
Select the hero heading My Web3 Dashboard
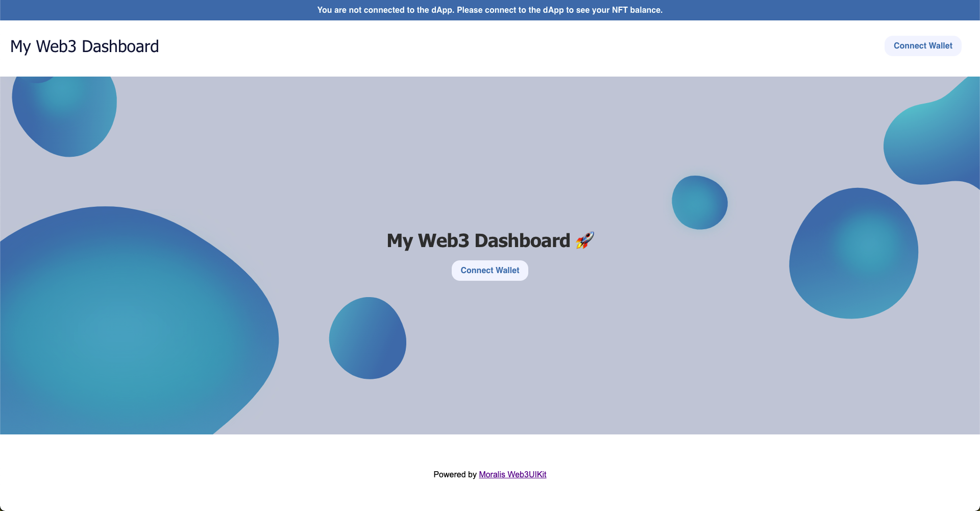479,240
